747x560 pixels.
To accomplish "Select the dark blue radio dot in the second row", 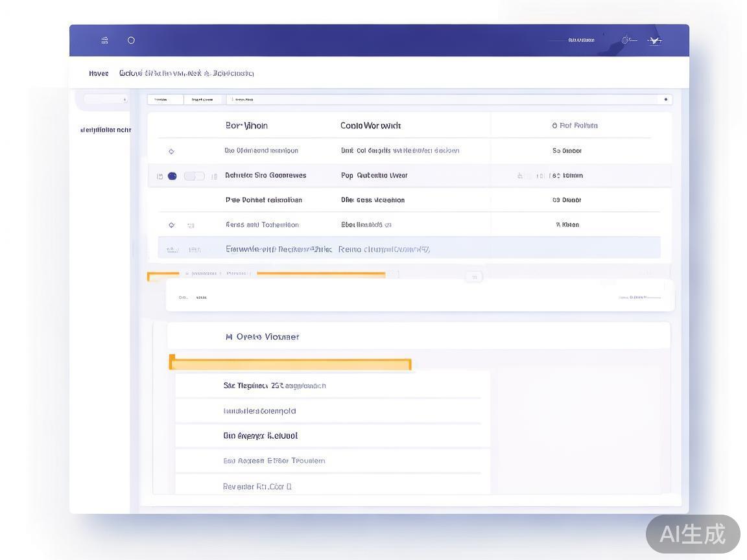I will pos(172,176).
